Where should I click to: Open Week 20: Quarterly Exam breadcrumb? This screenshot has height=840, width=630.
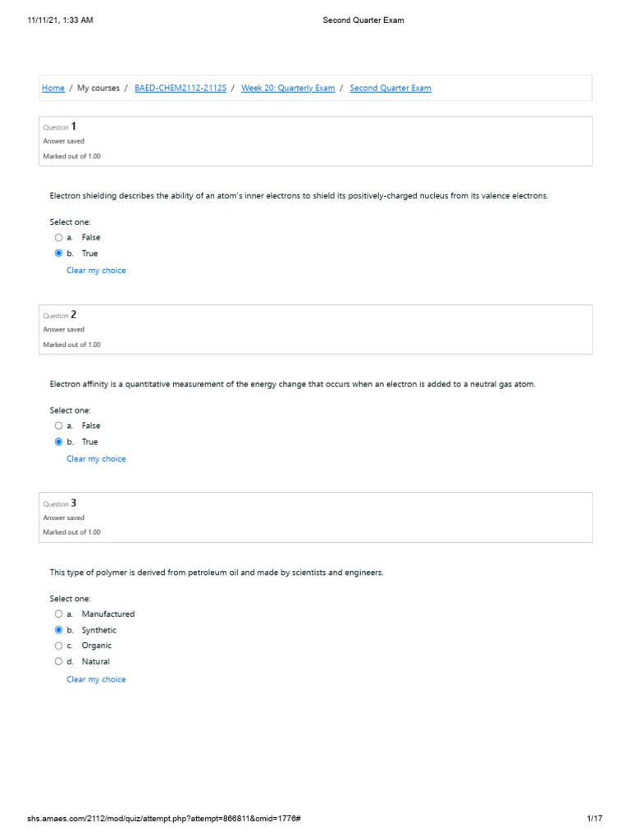coord(288,88)
